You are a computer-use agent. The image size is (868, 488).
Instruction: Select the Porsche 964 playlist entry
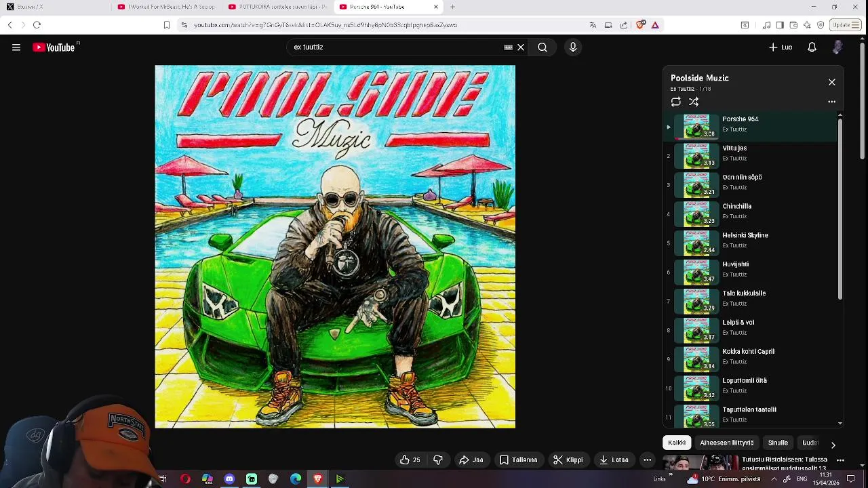(x=750, y=127)
